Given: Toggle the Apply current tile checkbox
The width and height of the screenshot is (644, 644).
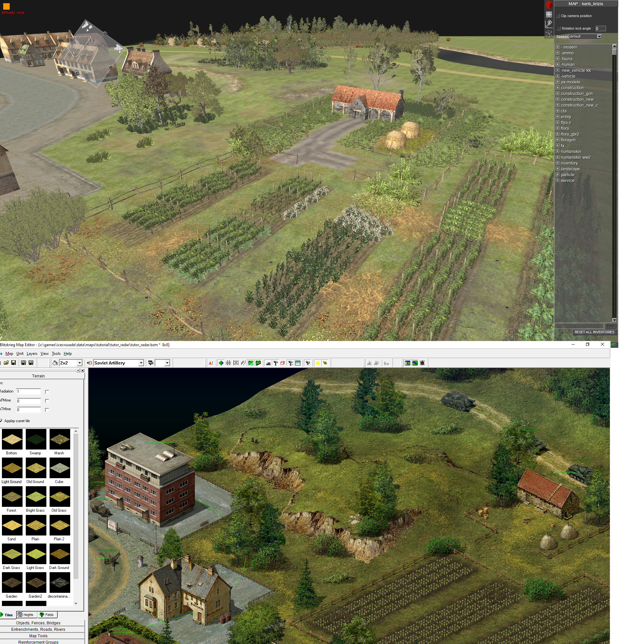Looking at the screenshot, I should pyautogui.click(x=1, y=421).
